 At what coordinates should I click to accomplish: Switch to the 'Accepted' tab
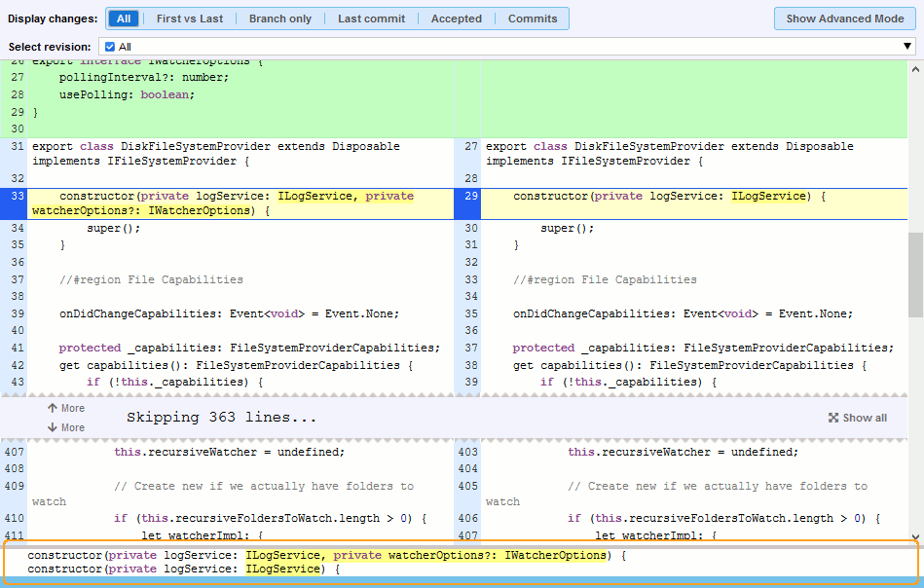point(456,18)
